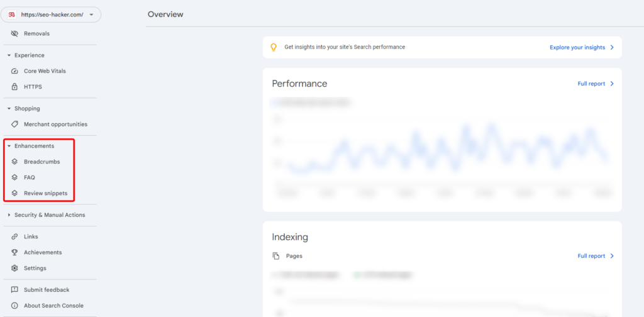The image size is (644, 317).
Task: Open the FAQ enhancement report
Action: 30,177
